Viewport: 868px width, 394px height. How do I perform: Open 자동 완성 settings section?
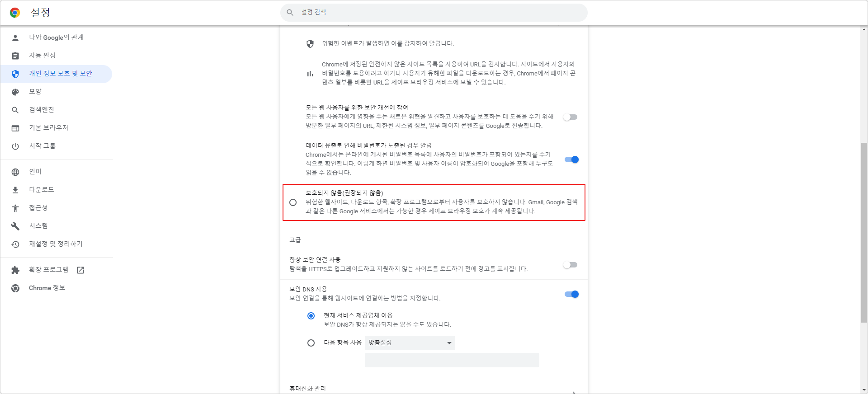(x=57, y=56)
